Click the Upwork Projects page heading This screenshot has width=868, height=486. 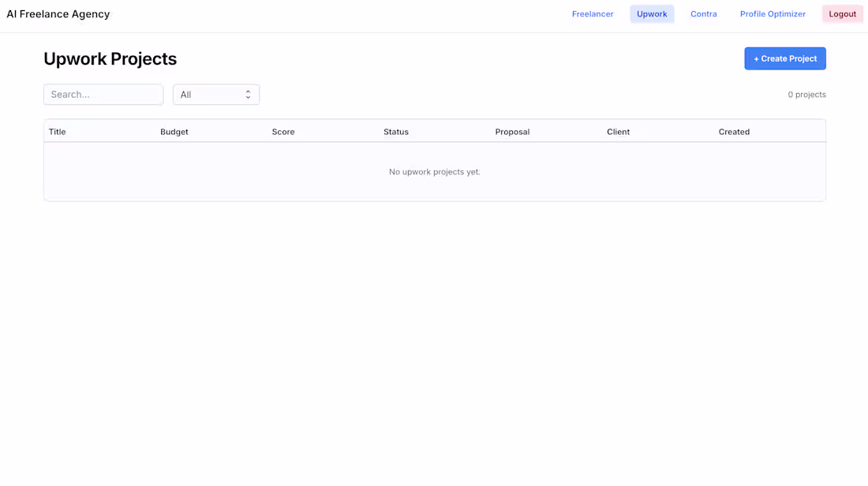coord(110,58)
